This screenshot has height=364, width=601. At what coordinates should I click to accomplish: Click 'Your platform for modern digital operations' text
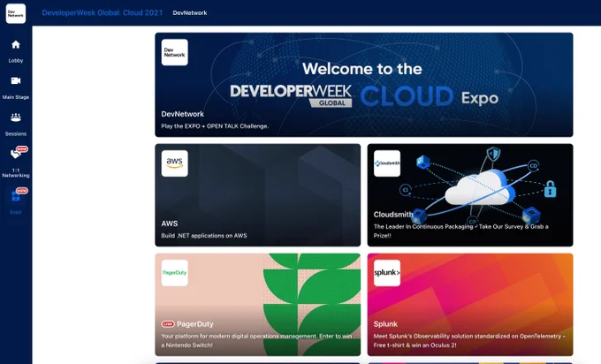pos(256,341)
